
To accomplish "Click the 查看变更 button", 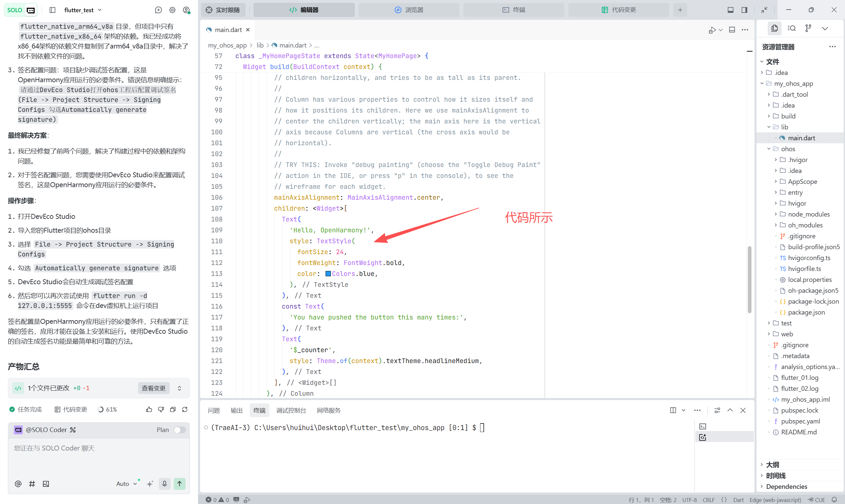I will (154, 388).
